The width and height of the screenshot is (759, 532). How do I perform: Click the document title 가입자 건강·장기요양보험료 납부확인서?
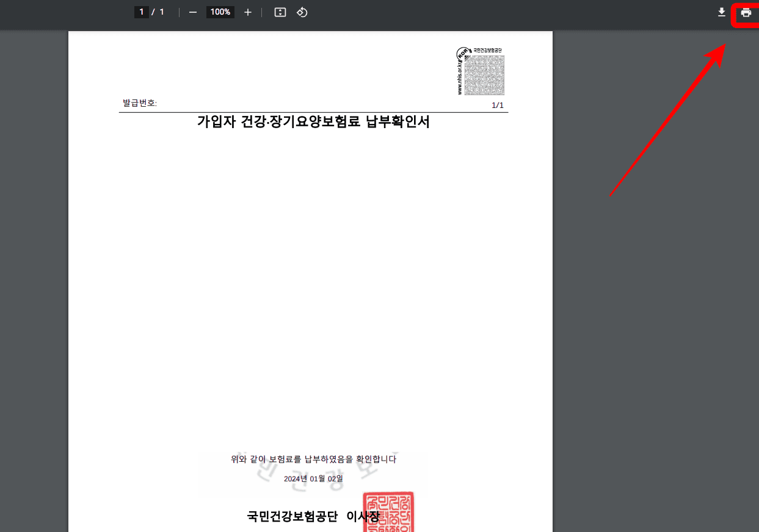pyautogui.click(x=313, y=121)
